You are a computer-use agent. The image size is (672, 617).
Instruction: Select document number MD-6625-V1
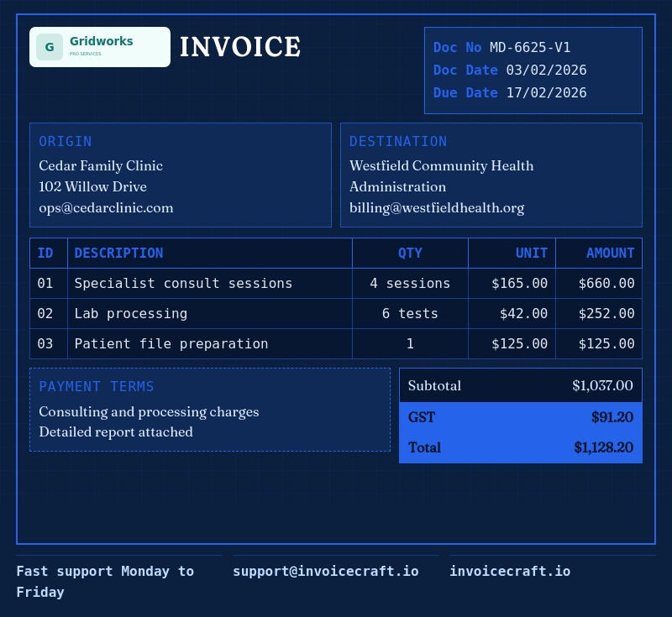coord(530,48)
